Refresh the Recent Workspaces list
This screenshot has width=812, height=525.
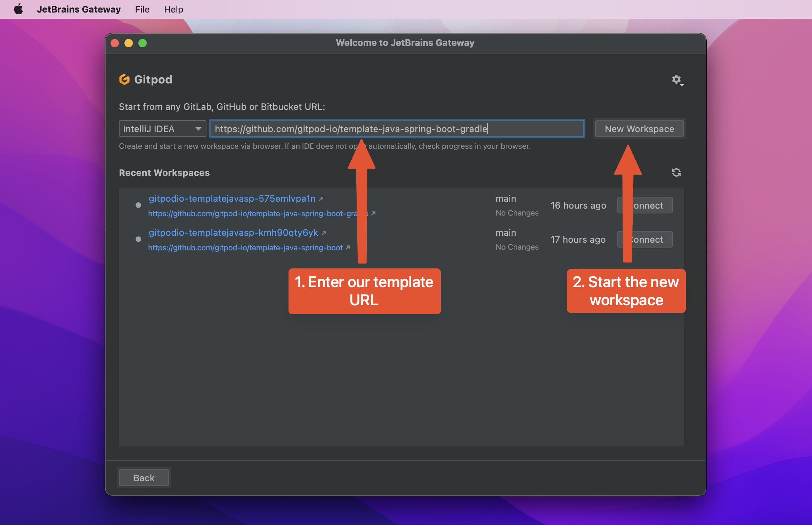[676, 172]
